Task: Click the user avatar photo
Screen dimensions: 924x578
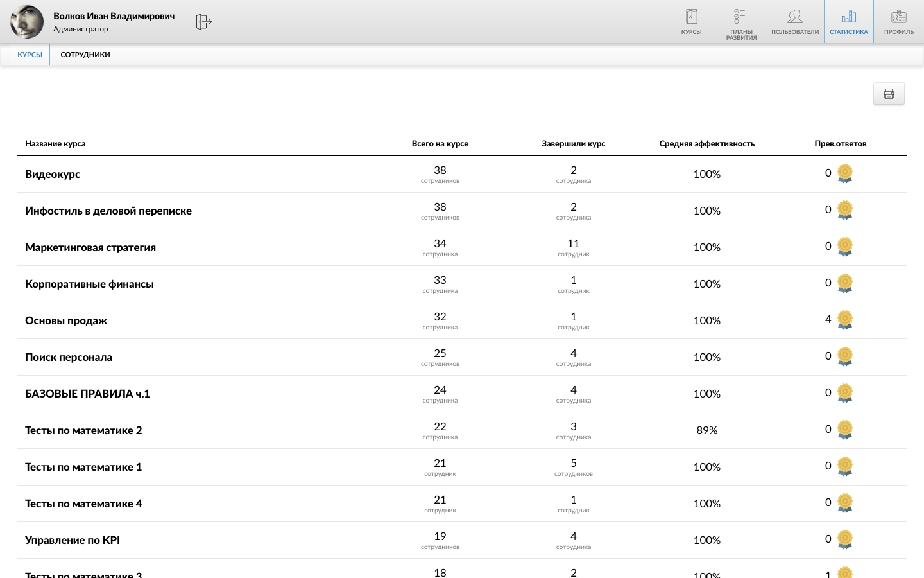Action: tap(27, 22)
